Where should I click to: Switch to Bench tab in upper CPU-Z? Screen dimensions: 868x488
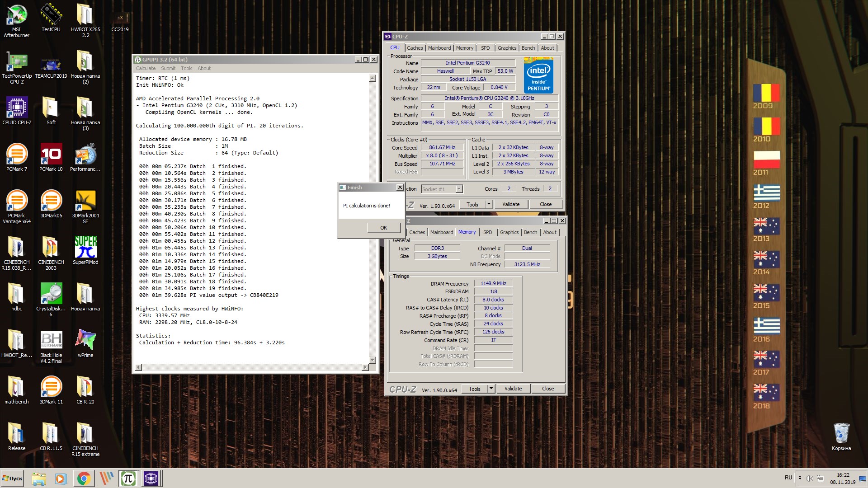[x=528, y=48]
